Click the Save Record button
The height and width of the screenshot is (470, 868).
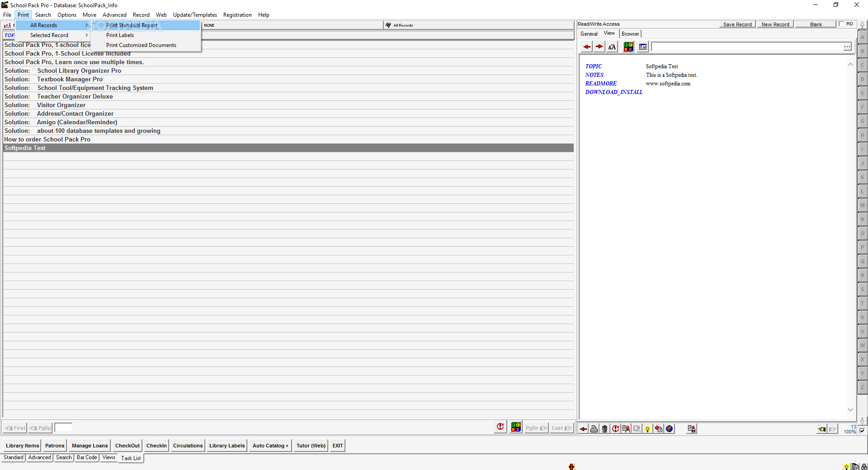point(737,24)
